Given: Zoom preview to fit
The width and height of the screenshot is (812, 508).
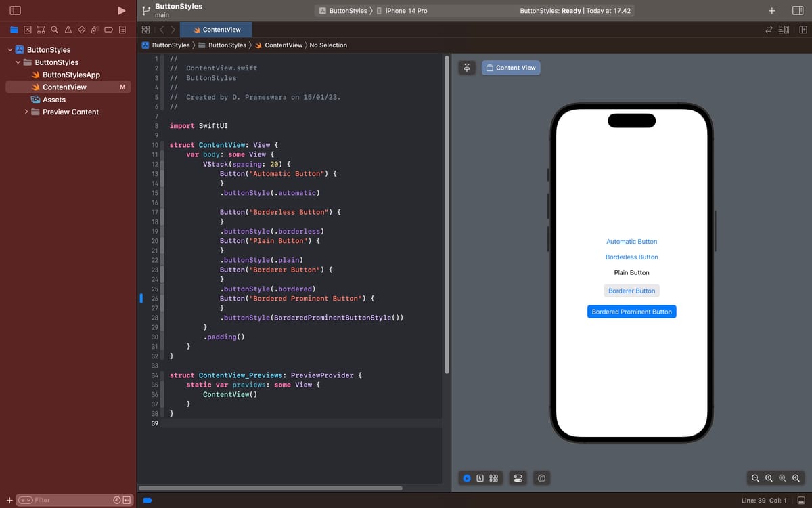Looking at the screenshot, I should (x=782, y=478).
